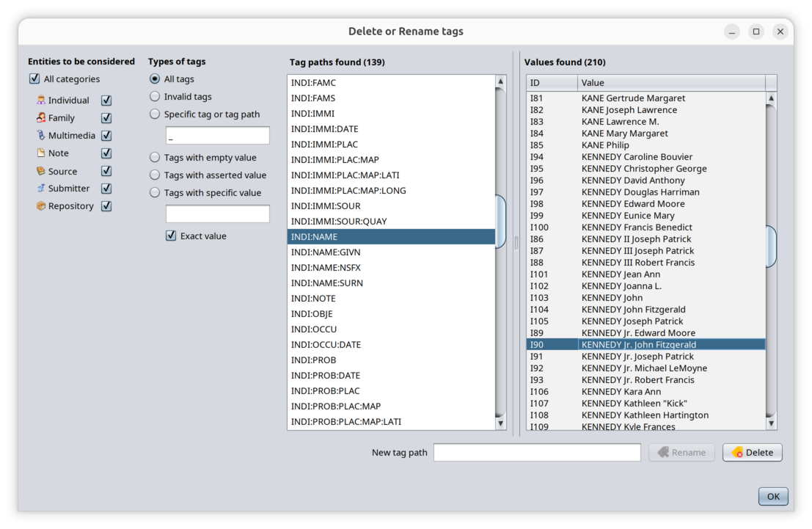Image resolution: width=812 pixels, height=529 pixels.
Task: Sort by the Value column header
Action: (670, 83)
